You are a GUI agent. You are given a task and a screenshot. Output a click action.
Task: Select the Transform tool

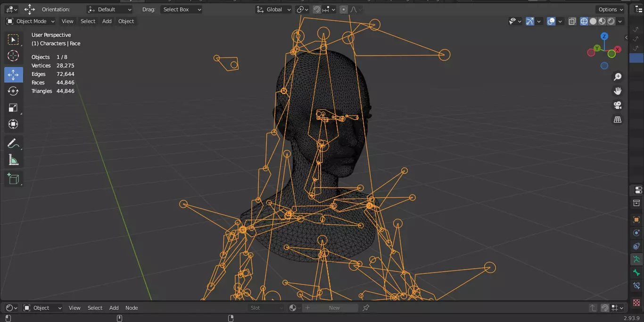(x=13, y=124)
